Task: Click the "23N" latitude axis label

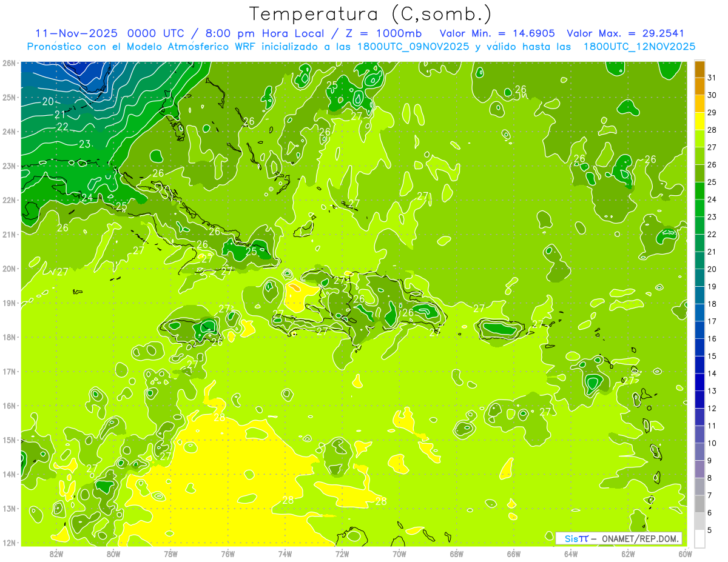Action: 8,166
